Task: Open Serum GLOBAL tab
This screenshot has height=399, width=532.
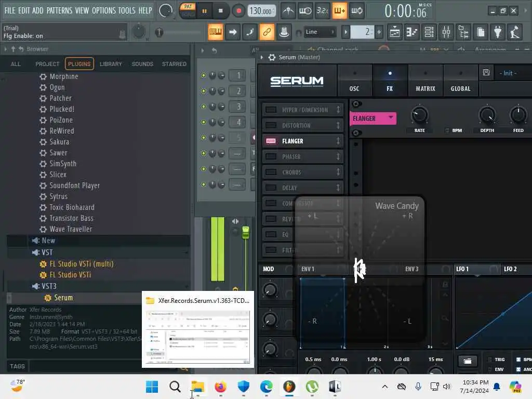Action: point(460,81)
